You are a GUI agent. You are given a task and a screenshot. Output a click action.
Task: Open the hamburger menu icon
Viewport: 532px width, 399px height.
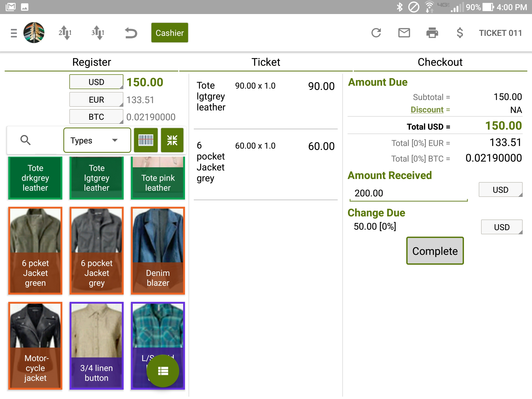(x=14, y=33)
